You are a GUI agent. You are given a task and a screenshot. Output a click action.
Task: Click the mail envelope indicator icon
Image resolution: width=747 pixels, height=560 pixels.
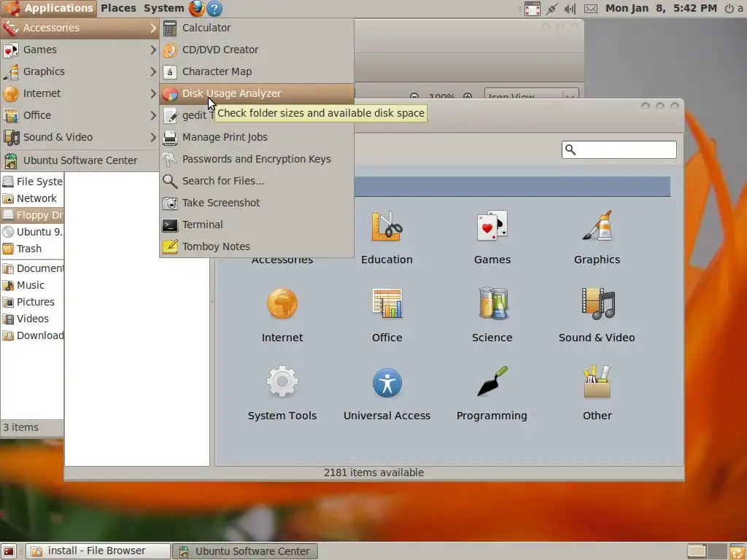(591, 9)
